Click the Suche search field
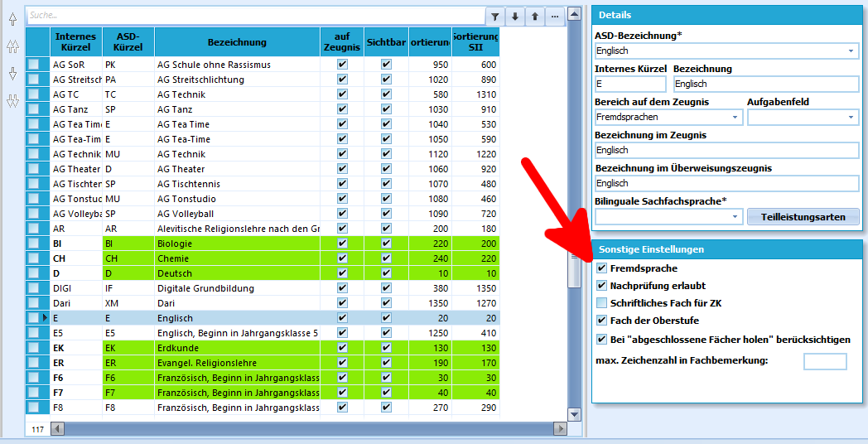 tap(256, 16)
